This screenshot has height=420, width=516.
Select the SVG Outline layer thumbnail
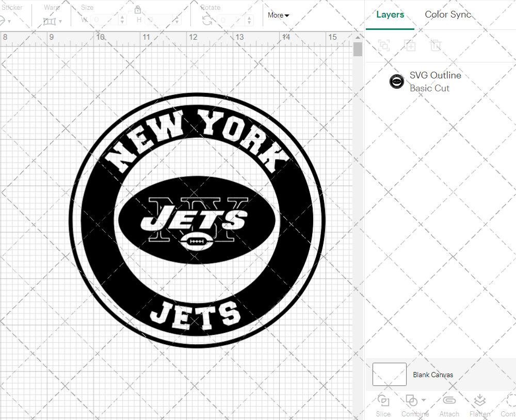click(x=397, y=82)
